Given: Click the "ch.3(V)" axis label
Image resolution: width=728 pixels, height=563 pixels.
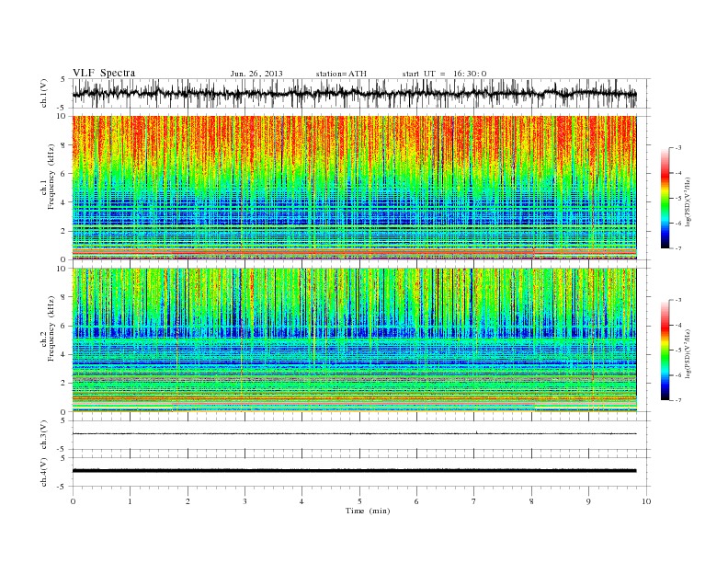Looking at the screenshot, I should 44,434.
